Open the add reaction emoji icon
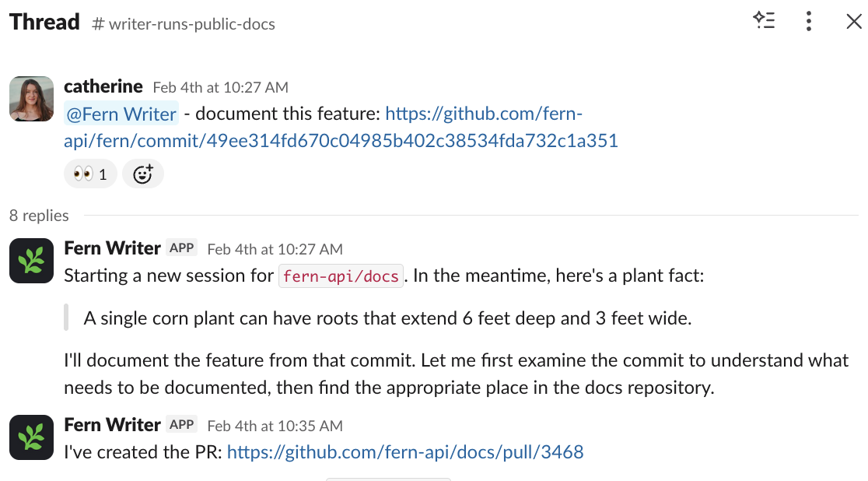Image resolution: width=868 pixels, height=481 pixels. pos(143,173)
